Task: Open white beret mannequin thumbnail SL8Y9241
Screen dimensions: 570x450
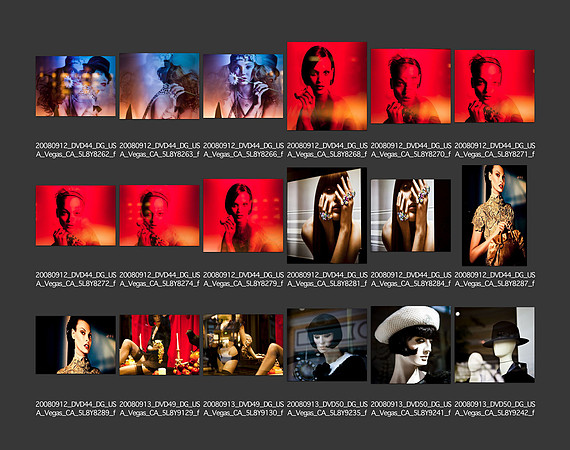Action: point(410,345)
